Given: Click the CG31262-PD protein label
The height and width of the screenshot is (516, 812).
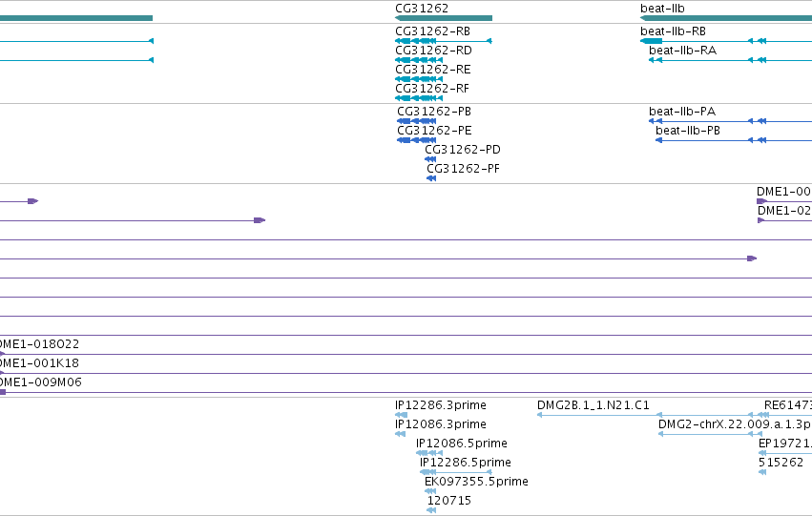Looking at the screenshot, I should coord(463,150).
